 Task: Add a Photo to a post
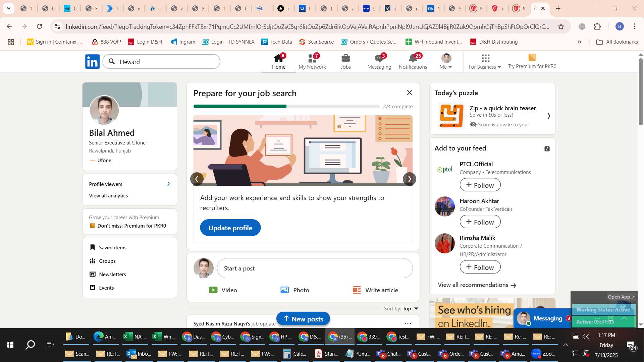pyautogui.click(x=295, y=290)
